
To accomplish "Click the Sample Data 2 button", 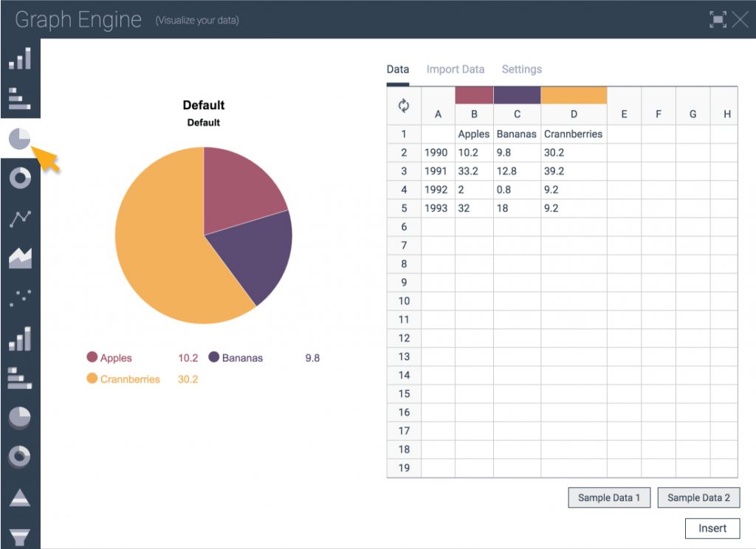I will pos(698,497).
